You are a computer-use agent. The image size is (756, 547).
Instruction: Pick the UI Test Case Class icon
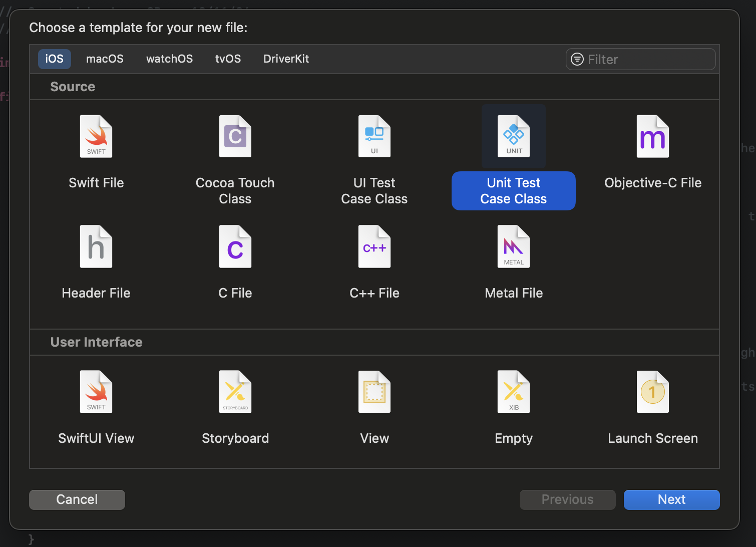tap(374, 136)
